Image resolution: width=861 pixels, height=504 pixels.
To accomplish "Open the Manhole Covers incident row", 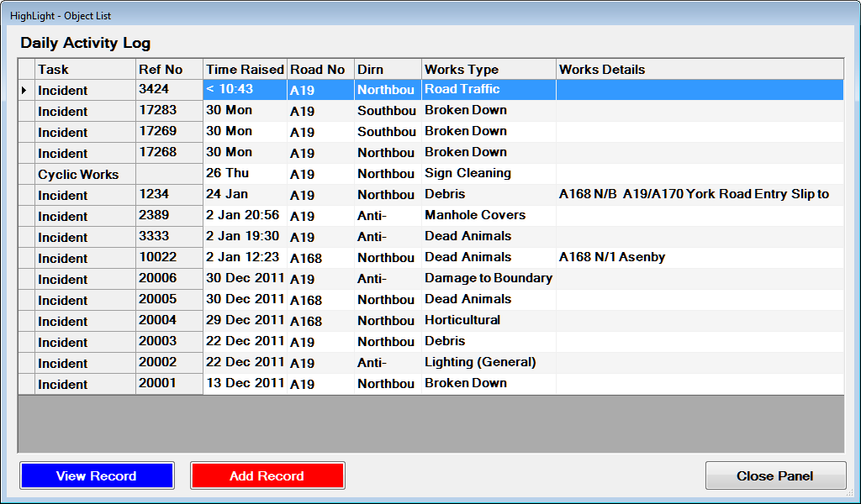I will [488, 215].
